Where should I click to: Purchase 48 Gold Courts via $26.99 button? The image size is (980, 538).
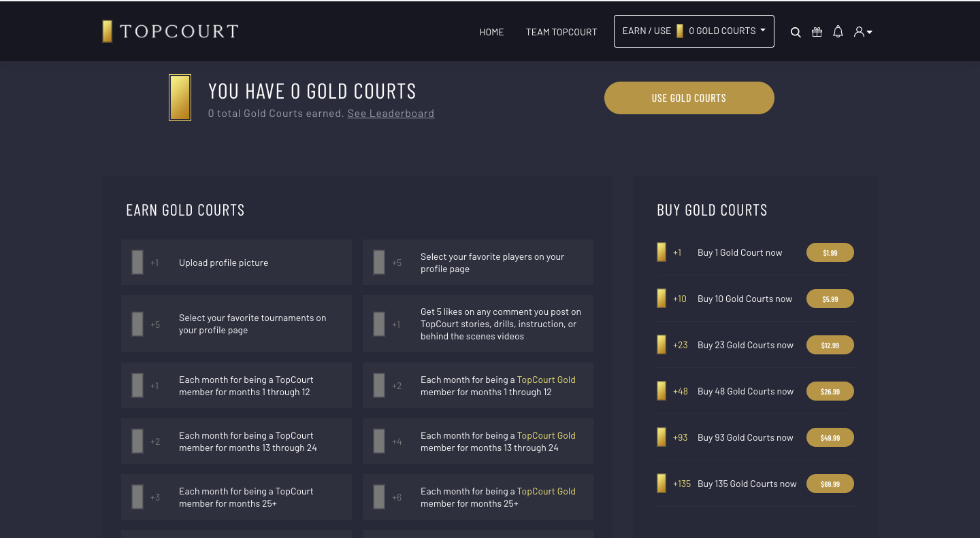tap(830, 391)
